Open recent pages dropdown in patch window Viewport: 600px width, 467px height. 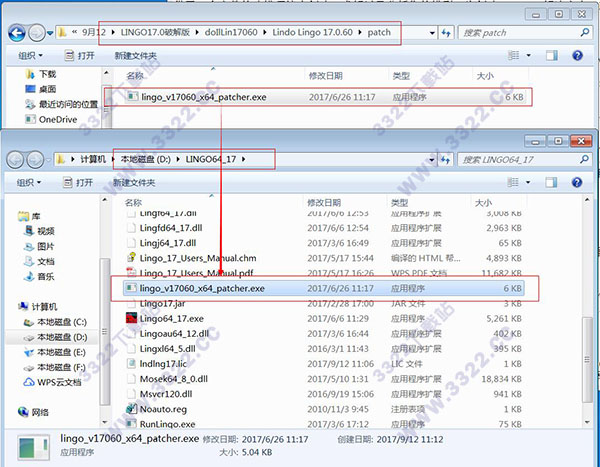pyautogui.click(x=50, y=34)
